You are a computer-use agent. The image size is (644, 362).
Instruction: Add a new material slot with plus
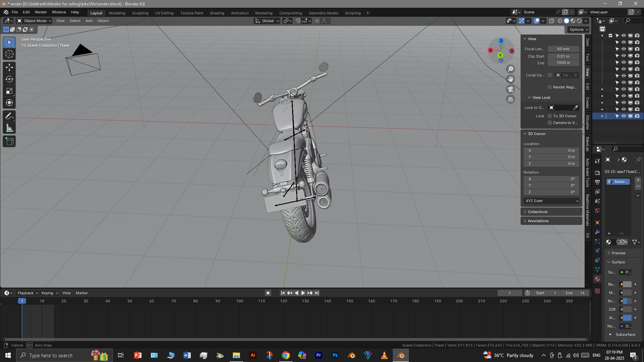[638, 180]
